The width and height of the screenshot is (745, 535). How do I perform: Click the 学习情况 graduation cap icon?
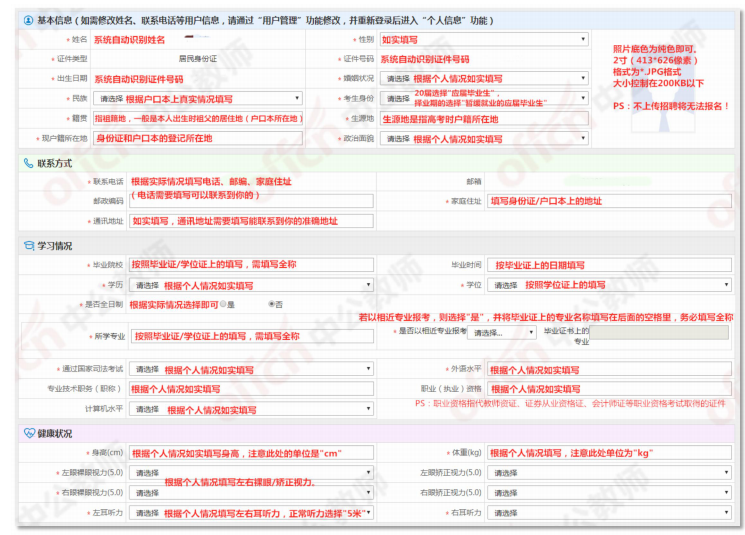coord(29,246)
